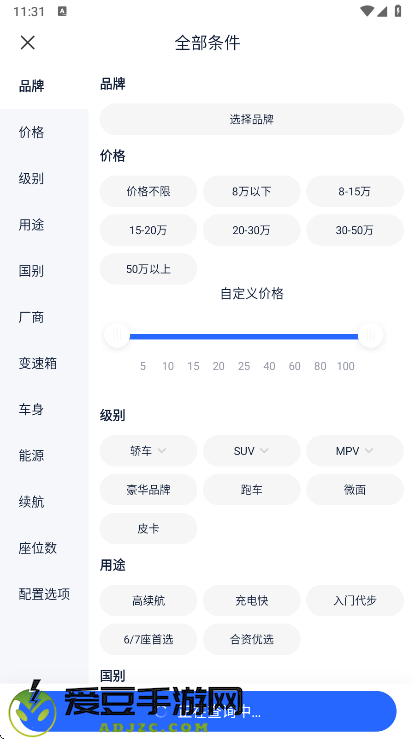Select the 充电快 usage option
Image resolution: width=415 pixels, height=739 pixels.
point(252,601)
